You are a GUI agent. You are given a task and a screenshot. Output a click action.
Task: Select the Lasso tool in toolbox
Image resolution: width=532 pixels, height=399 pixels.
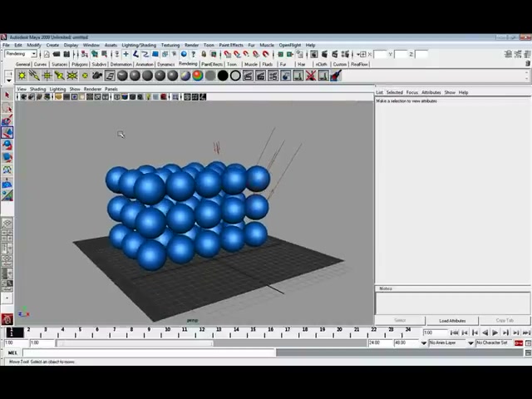tap(7, 108)
